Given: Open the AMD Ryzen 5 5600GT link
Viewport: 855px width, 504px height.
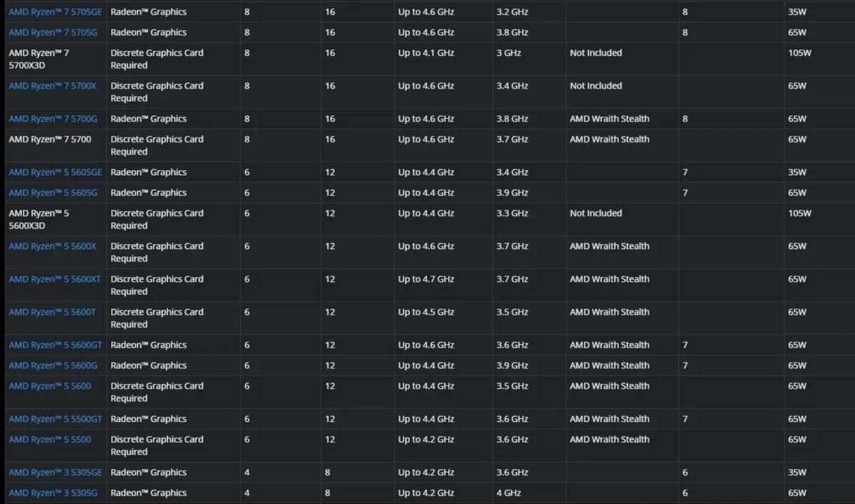Looking at the screenshot, I should (x=55, y=345).
